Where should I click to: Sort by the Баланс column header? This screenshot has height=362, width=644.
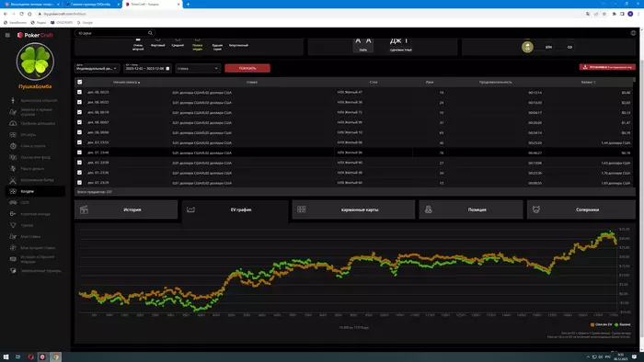pyautogui.click(x=588, y=82)
